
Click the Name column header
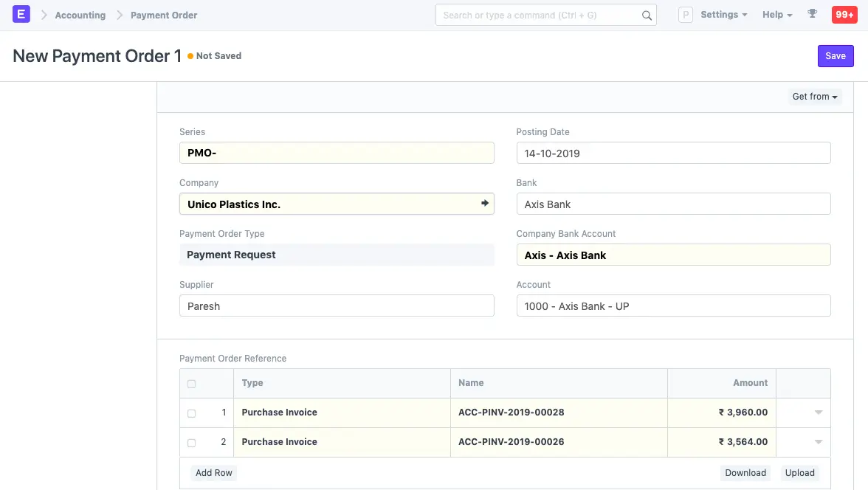pos(559,383)
